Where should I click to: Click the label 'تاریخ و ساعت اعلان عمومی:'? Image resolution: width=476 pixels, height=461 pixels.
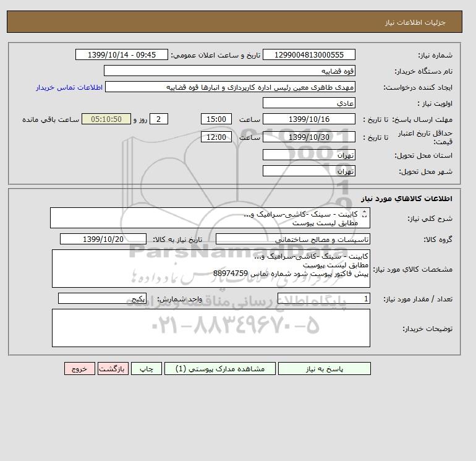[216, 55]
